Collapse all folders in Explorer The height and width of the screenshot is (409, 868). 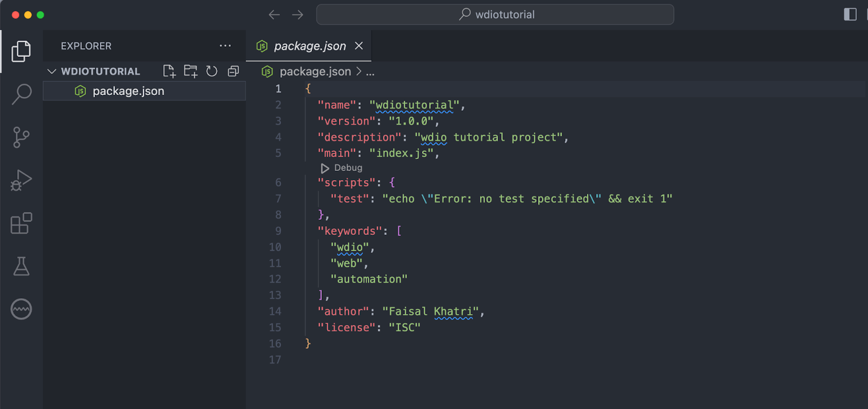[x=233, y=71]
